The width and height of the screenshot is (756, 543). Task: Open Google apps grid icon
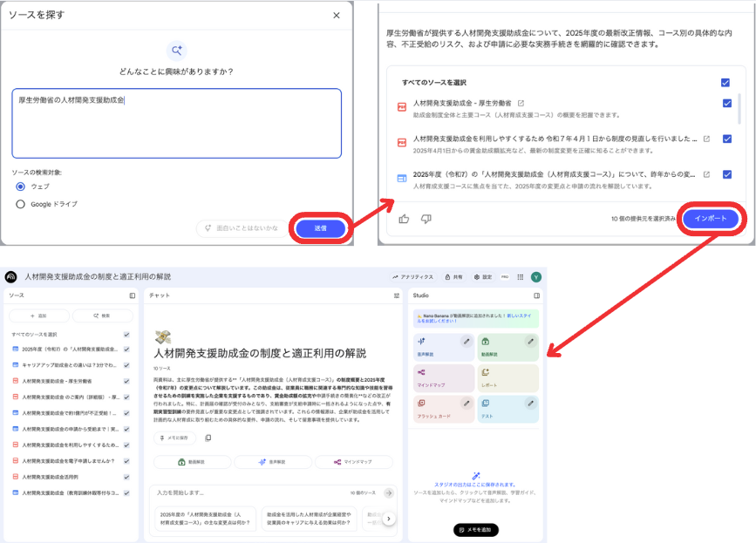click(521, 276)
